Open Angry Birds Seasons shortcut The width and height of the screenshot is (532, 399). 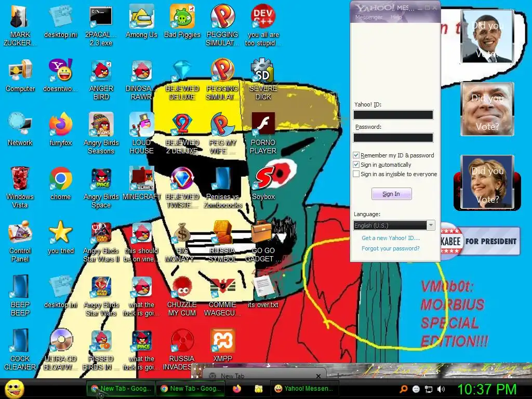101,134
